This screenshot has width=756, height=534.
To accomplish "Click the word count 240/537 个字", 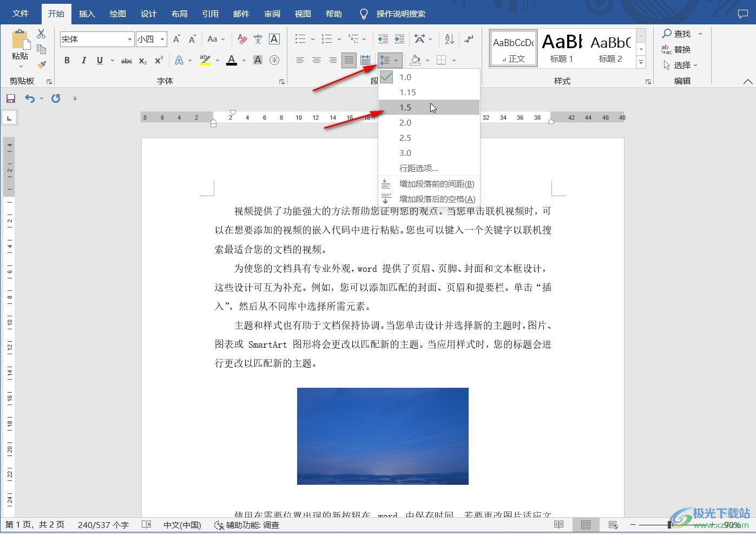I will (x=103, y=525).
